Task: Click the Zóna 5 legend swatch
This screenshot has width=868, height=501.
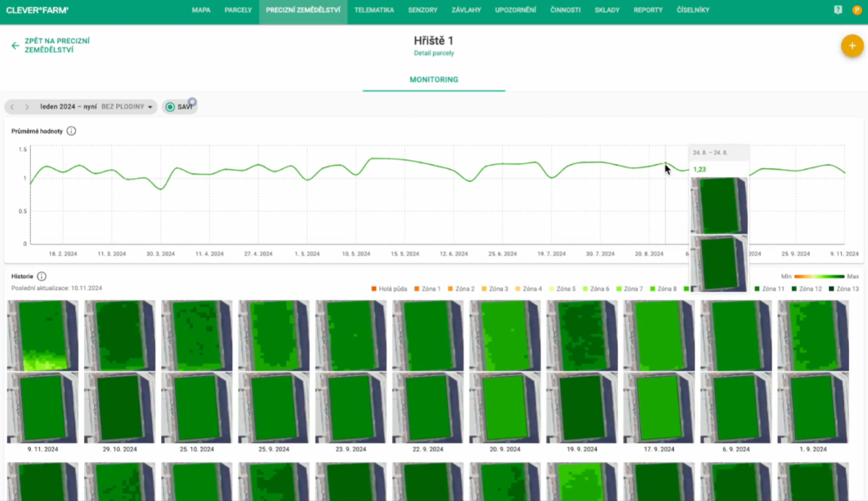Action: point(551,289)
